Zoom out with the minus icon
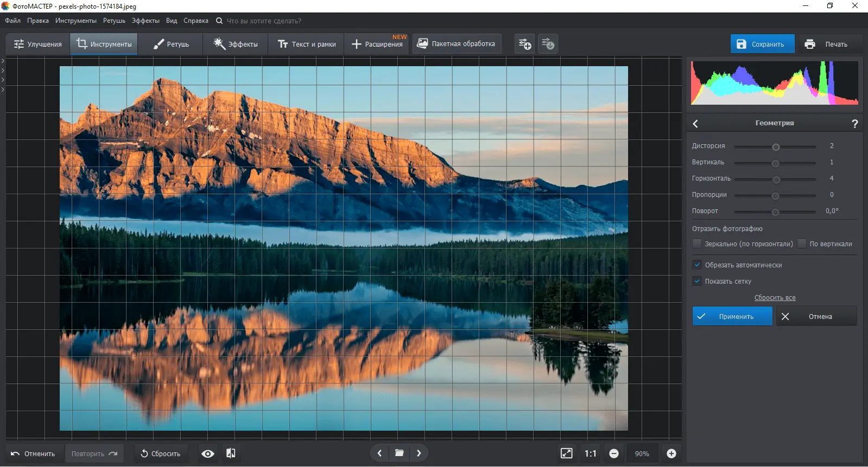Image resolution: width=868 pixels, height=467 pixels. pos(613,453)
